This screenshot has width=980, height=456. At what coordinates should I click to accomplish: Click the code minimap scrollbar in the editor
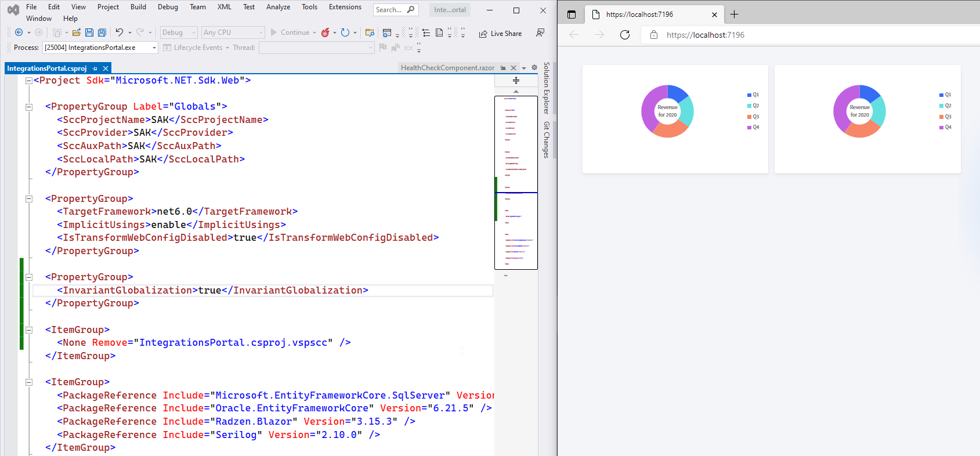tap(516, 183)
